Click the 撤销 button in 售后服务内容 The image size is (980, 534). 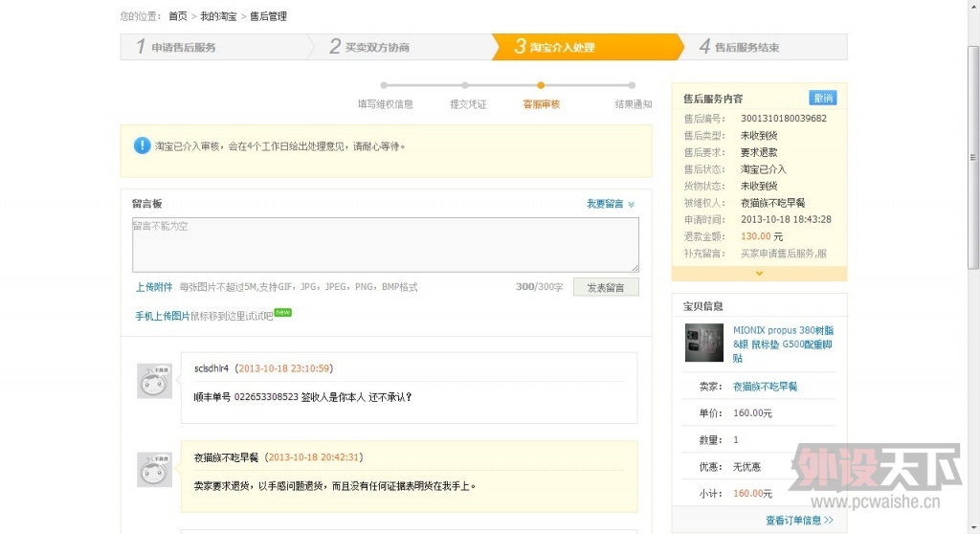(x=822, y=98)
